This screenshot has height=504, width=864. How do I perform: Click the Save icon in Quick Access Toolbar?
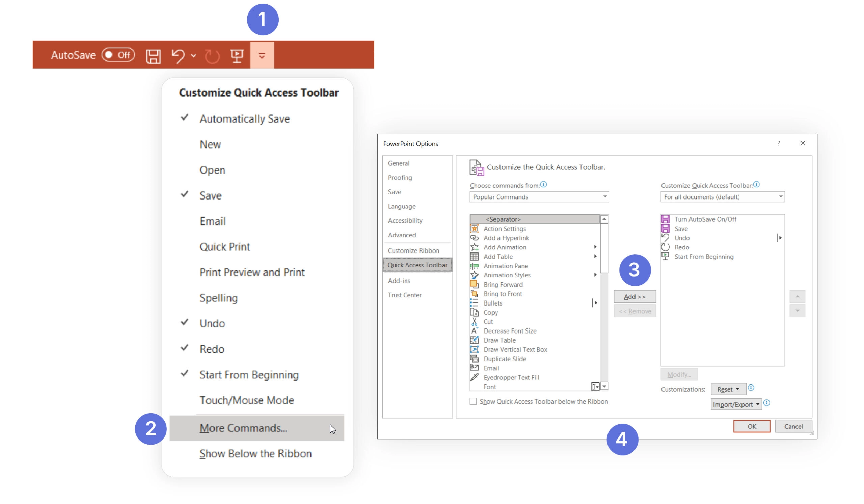pyautogui.click(x=152, y=55)
